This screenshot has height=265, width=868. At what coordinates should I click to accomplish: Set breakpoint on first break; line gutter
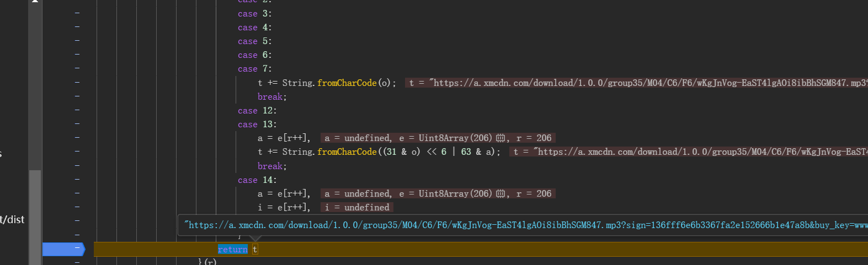[x=77, y=96]
